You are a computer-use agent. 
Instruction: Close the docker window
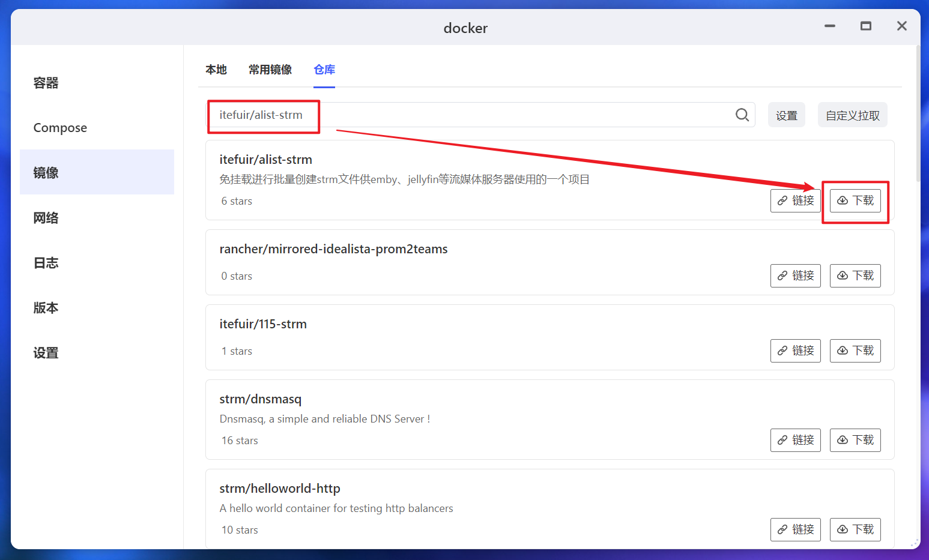coord(902,26)
